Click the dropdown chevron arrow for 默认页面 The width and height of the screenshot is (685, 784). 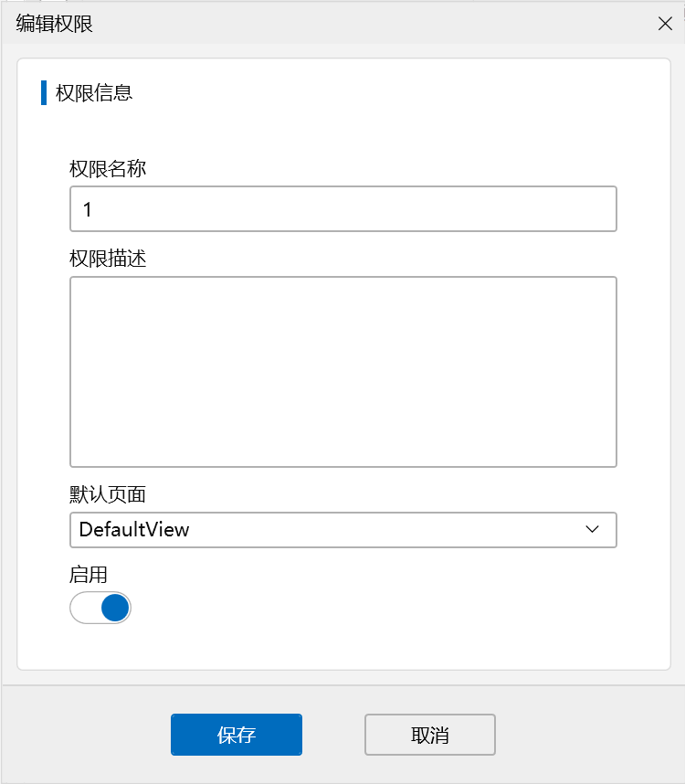[x=592, y=529]
